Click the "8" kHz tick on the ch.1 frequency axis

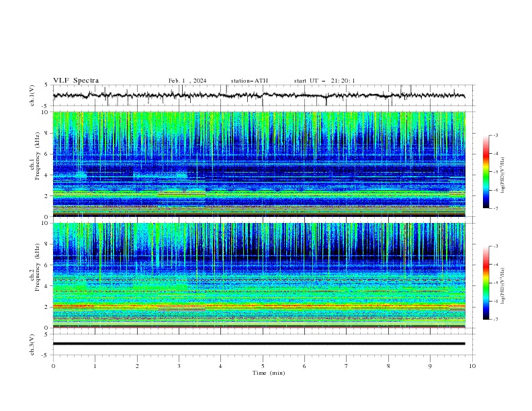(x=46, y=133)
